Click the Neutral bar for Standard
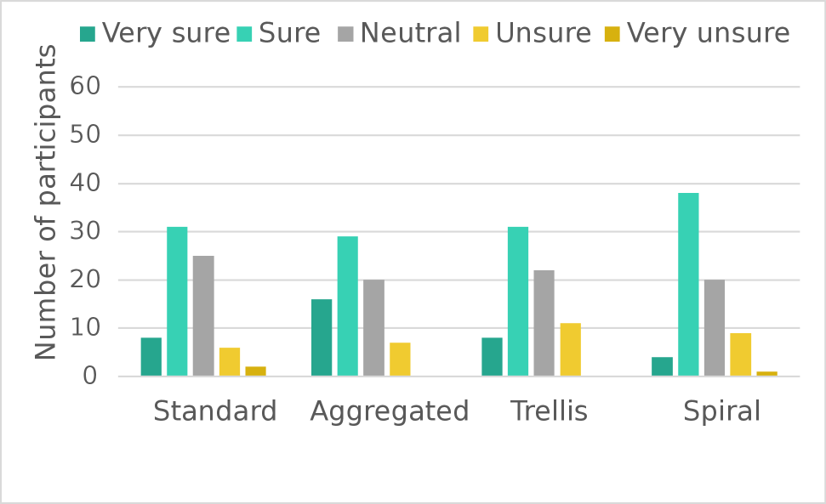826x504 pixels. (203, 315)
